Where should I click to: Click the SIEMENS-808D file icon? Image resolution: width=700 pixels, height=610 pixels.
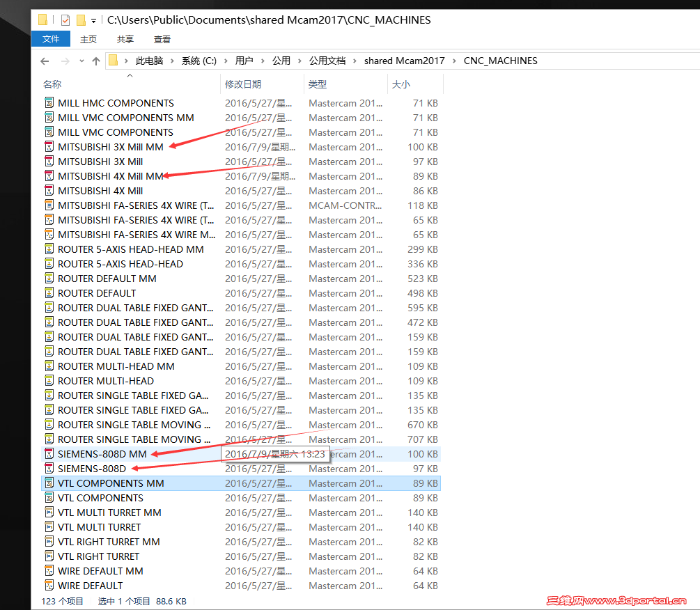click(x=49, y=469)
